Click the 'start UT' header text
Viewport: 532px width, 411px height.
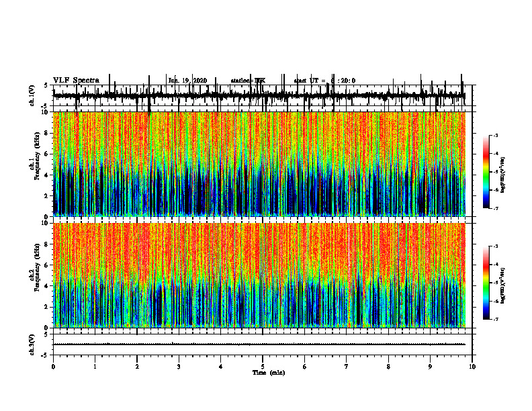pos(307,81)
